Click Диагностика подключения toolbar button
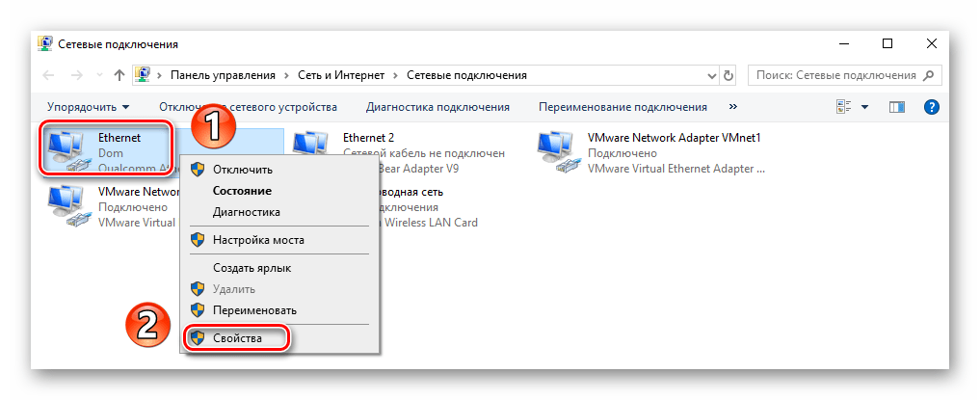 437,107
